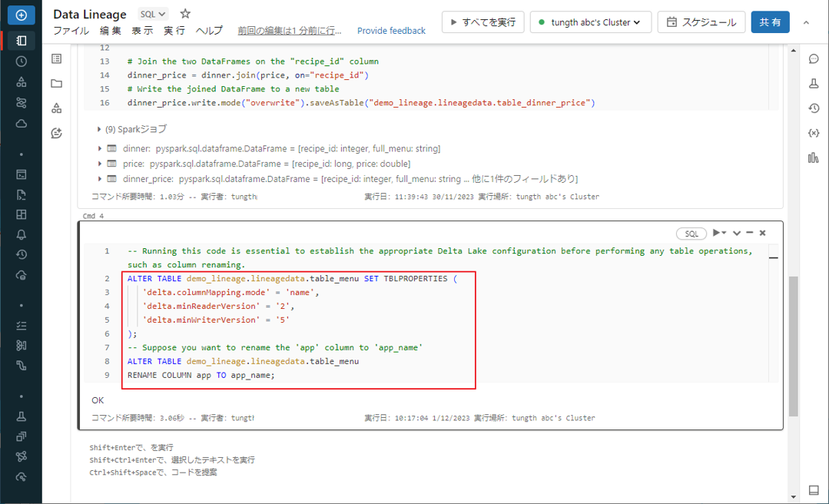Screen dimensions: 829x504
Task: Expand the dinner_price DataFrame schema
Action: 101,179
